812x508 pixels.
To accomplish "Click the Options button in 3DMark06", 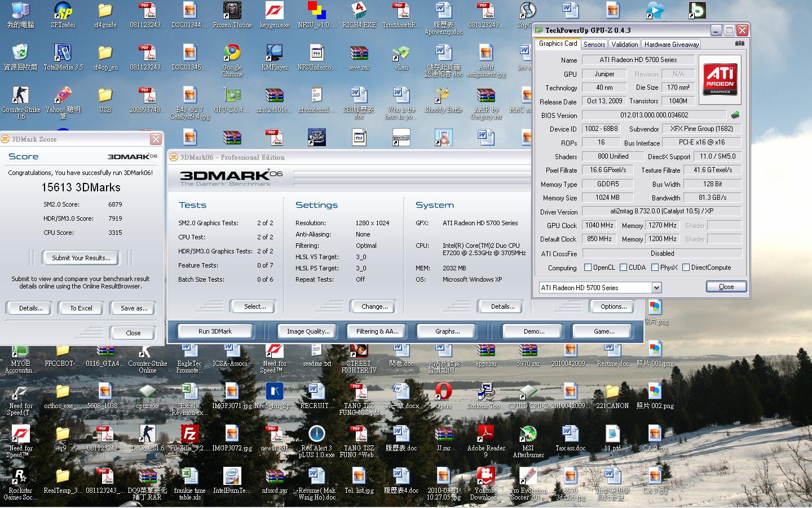I will 614,306.
